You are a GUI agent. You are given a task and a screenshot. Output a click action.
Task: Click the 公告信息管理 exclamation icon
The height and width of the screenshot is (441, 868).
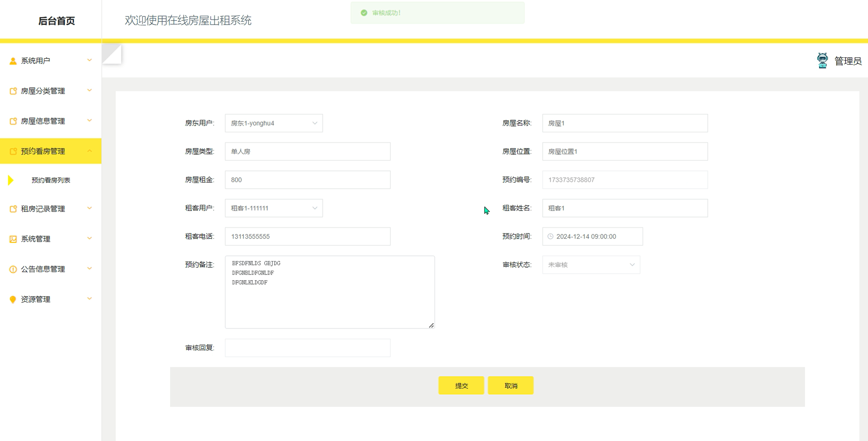point(13,269)
